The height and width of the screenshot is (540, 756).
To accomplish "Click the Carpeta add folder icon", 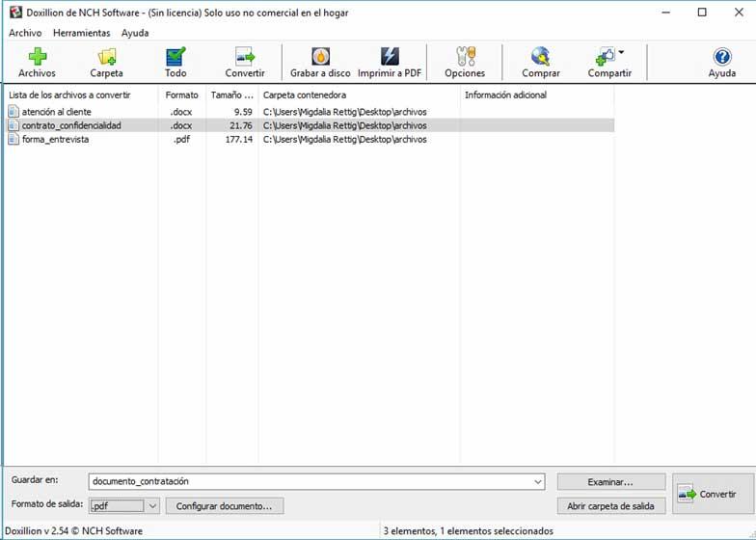I will pyautogui.click(x=106, y=56).
